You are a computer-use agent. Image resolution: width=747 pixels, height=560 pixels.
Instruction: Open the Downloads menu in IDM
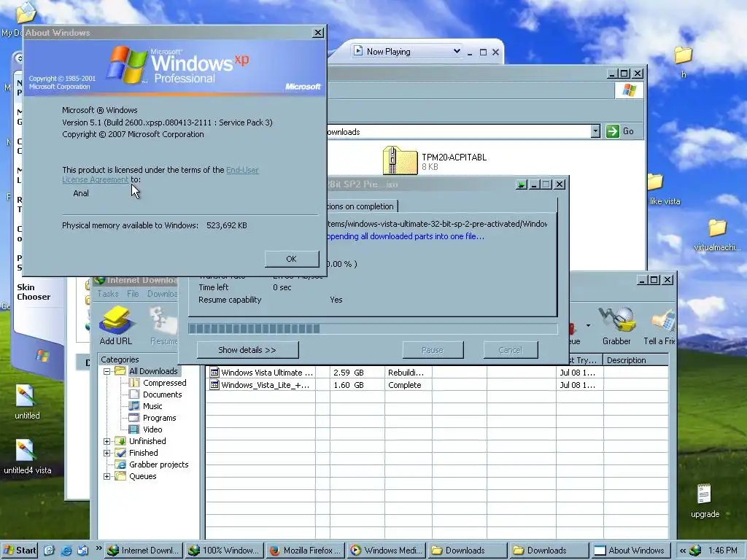pos(162,294)
